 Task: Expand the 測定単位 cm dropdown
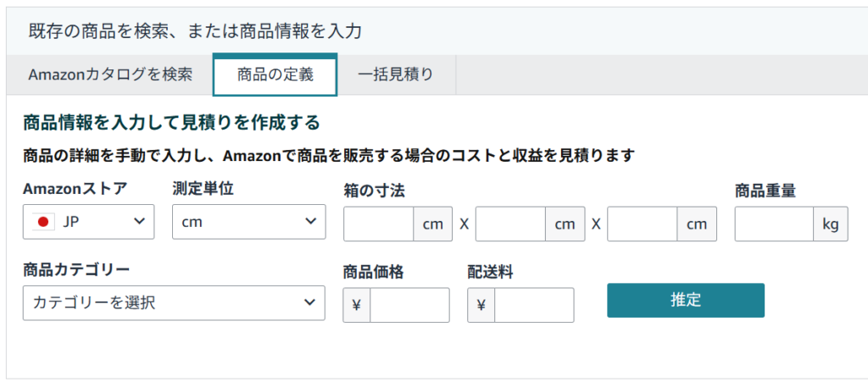click(248, 222)
